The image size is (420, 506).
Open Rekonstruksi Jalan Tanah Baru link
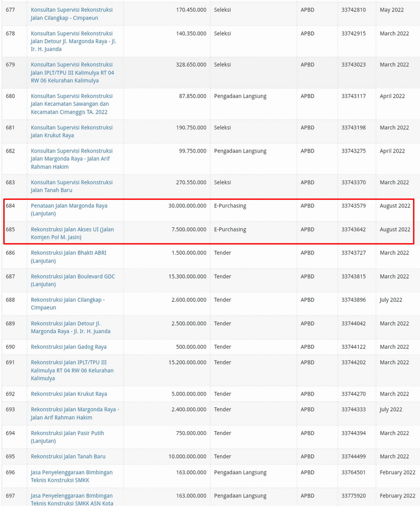click(68, 457)
